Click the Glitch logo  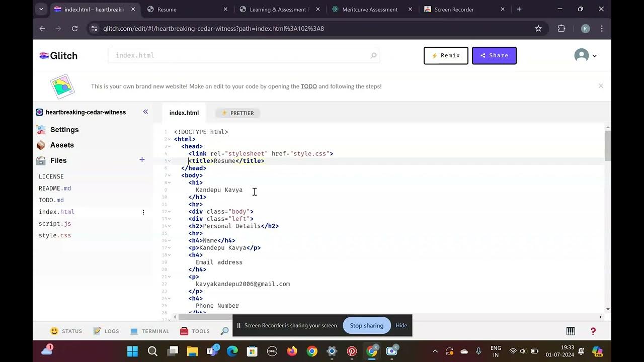(x=58, y=55)
